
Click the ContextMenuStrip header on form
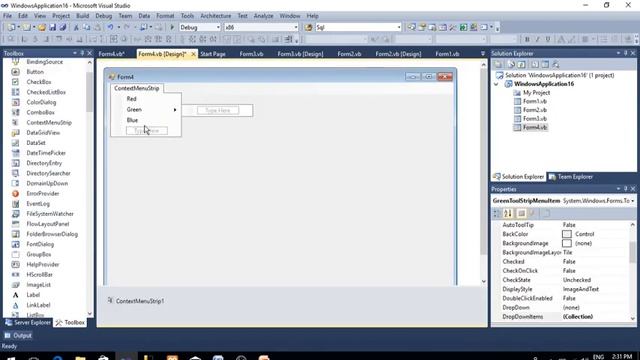pyautogui.click(x=137, y=88)
